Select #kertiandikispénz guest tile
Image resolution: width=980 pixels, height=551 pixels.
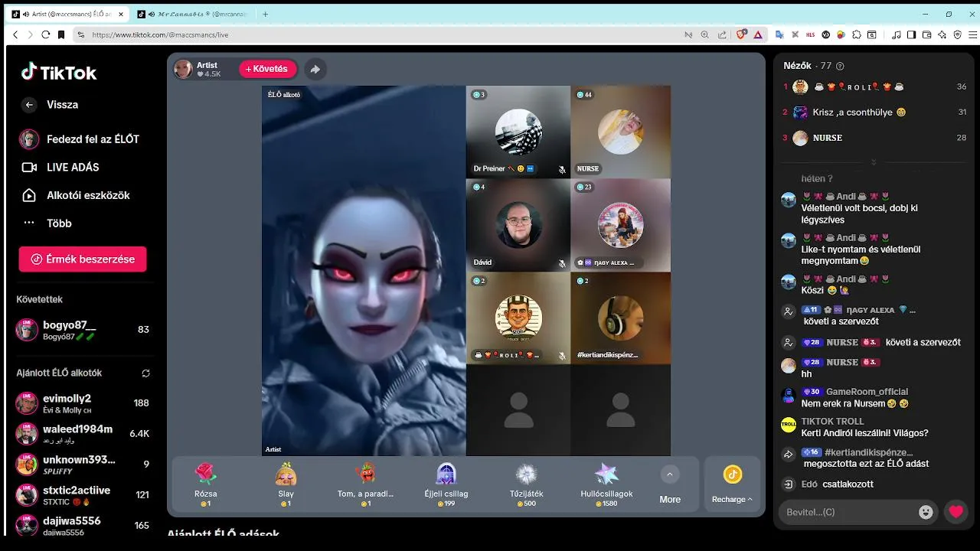click(621, 318)
